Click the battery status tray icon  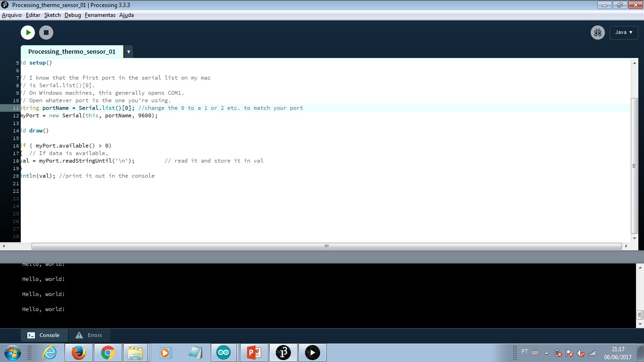pyautogui.click(x=558, y=353)
